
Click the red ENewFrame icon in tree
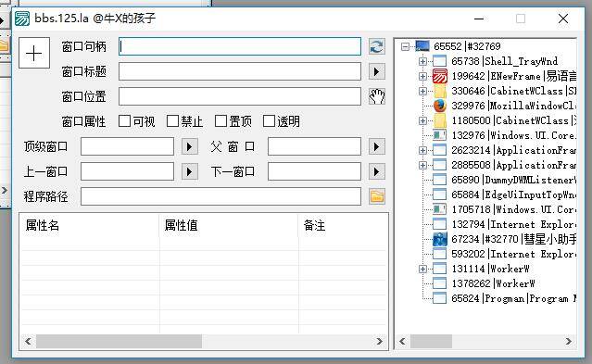tap(439, 76)
